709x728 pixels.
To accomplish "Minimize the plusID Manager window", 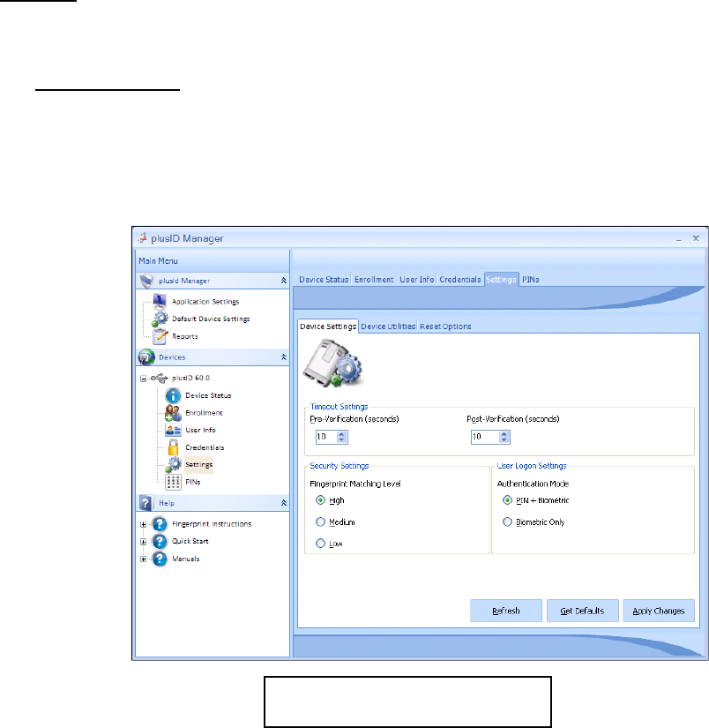I will [x=678, y=238].
